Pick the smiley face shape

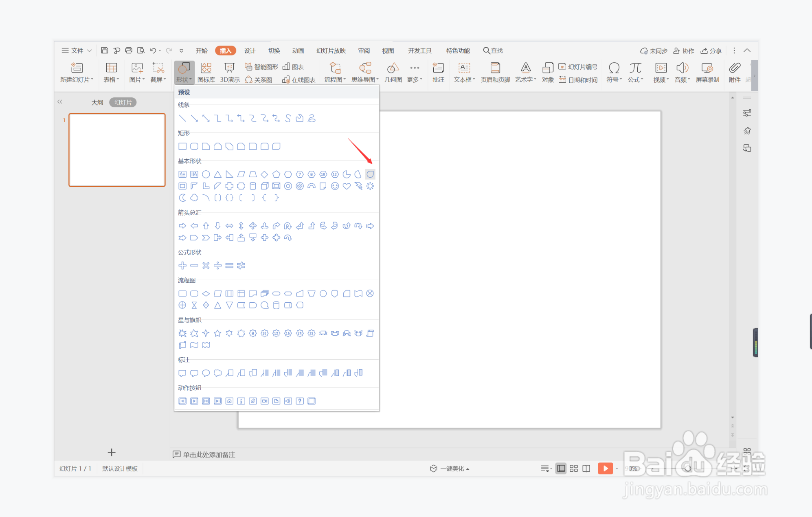335,186
